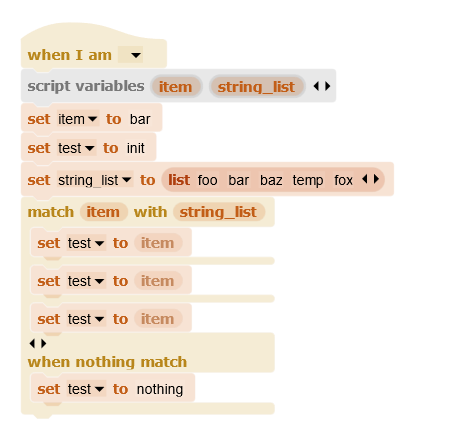Click the 'fox' list entry field
Image resolution: width=468 pixels, height=444 pixels.
pyautogui.click(x=344, y=180)
